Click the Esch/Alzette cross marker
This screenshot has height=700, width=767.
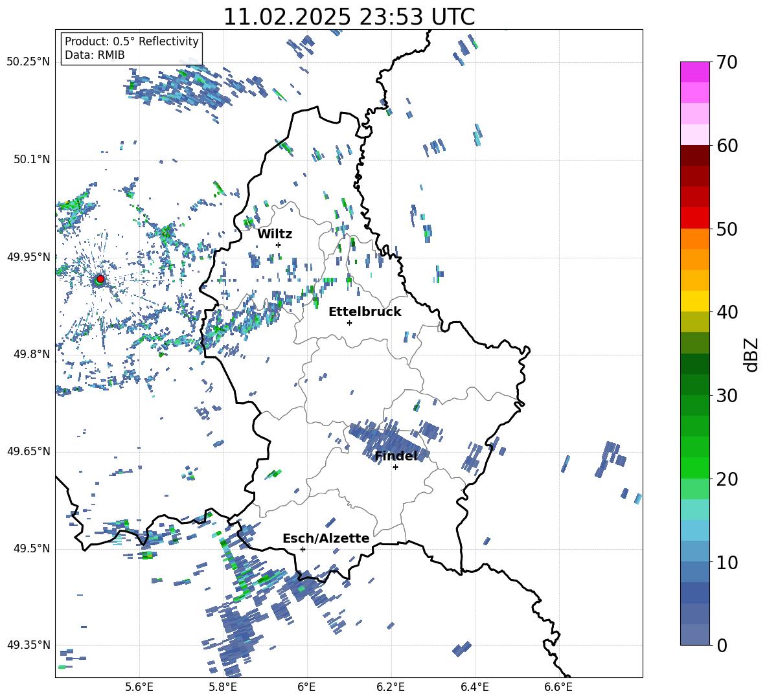[x=303, y=549]
